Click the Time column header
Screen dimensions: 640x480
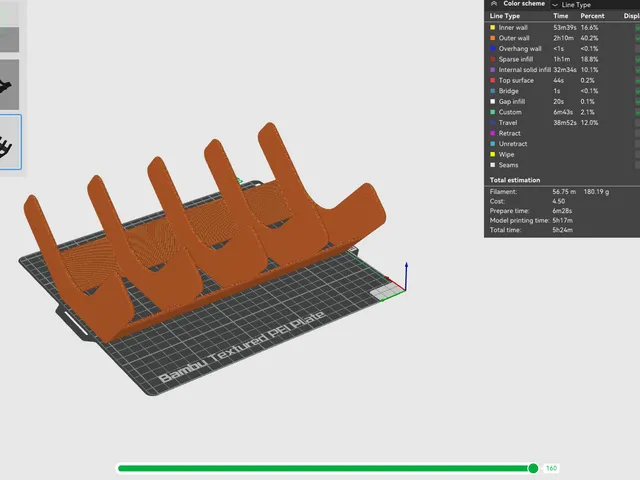coord(560,16)
